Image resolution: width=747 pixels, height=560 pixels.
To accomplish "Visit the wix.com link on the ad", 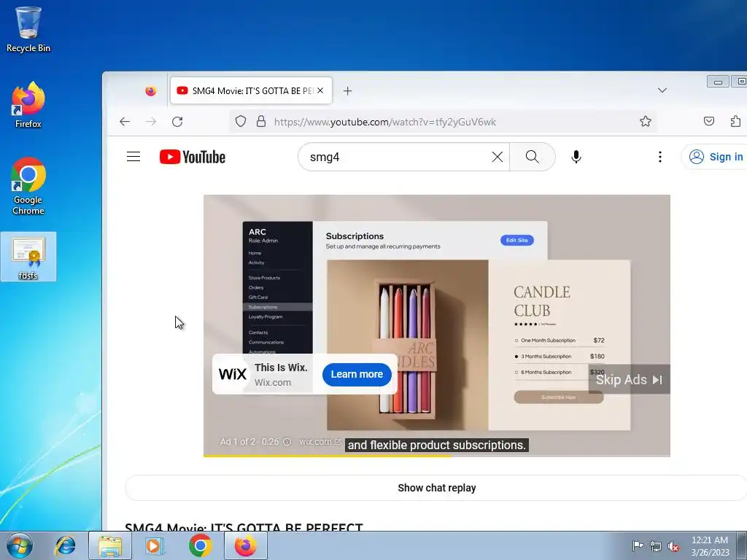I will point(320,441).
